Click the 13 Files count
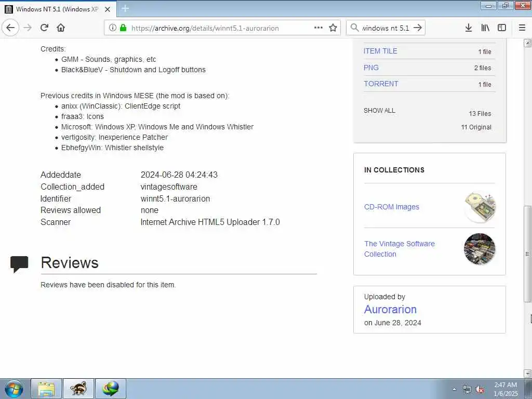This screenshot has width=532, height=399. 480,114
